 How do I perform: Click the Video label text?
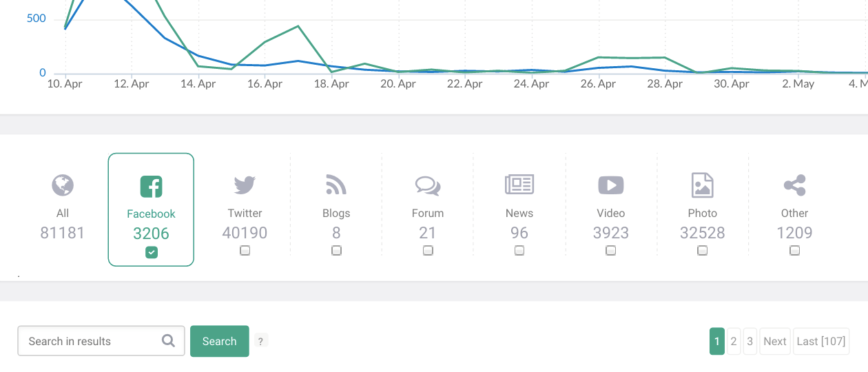pyautogui.click(x=611, y=213)
